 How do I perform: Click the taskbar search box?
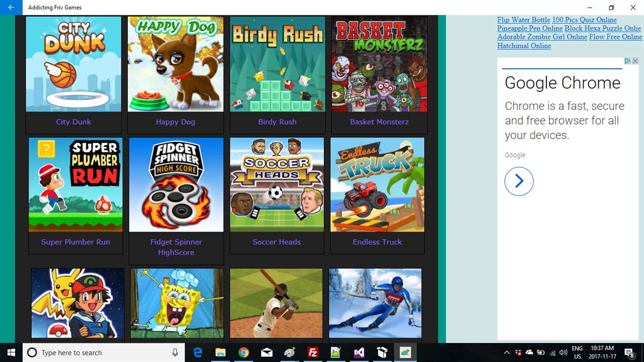104,353
